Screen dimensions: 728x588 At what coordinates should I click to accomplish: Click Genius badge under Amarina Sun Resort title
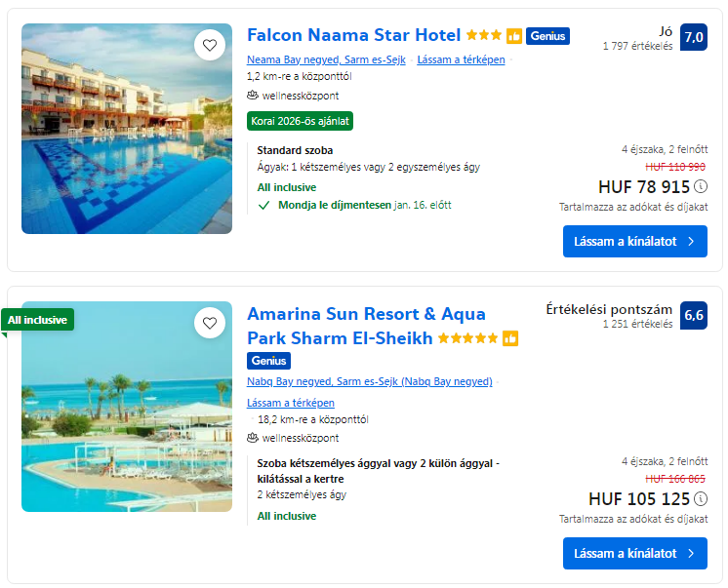click(268, 361)
